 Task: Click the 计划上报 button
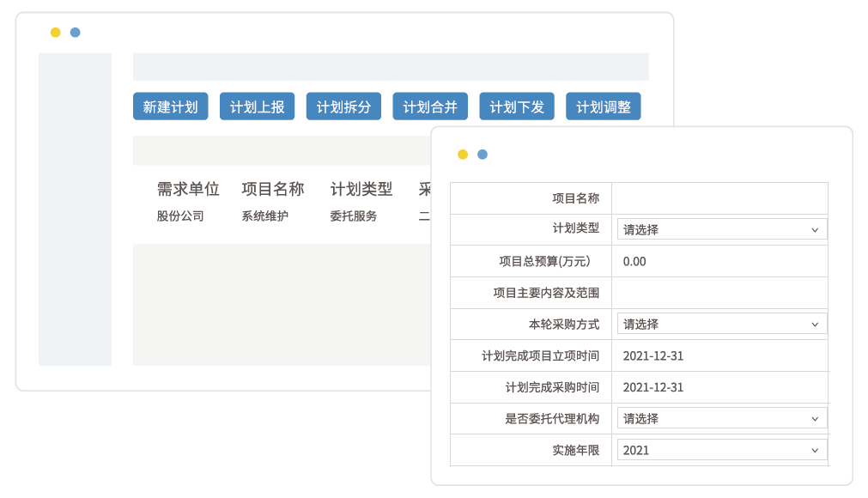[257, 106]
